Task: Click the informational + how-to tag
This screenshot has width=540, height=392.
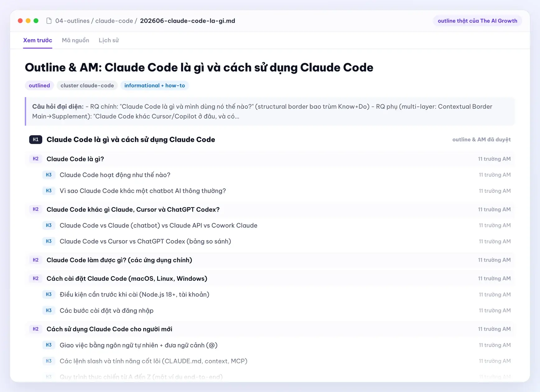Action: click(x=155, y=86)
